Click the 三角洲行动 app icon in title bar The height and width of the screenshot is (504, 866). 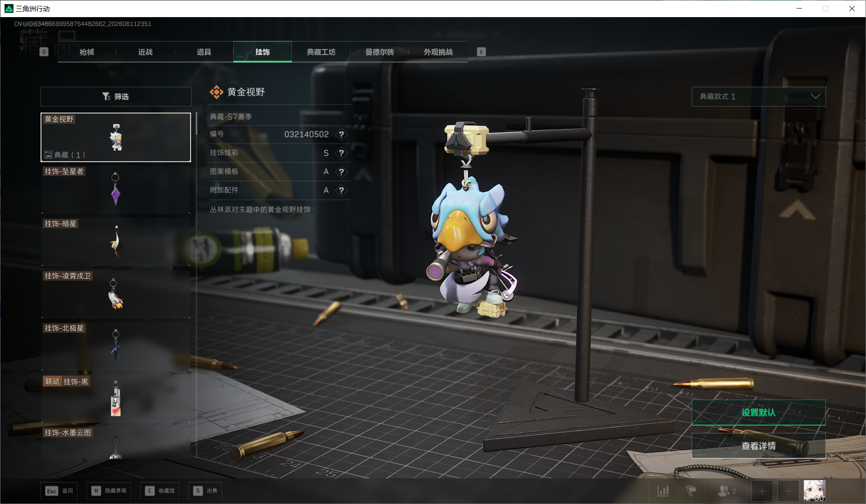[9, 9]
